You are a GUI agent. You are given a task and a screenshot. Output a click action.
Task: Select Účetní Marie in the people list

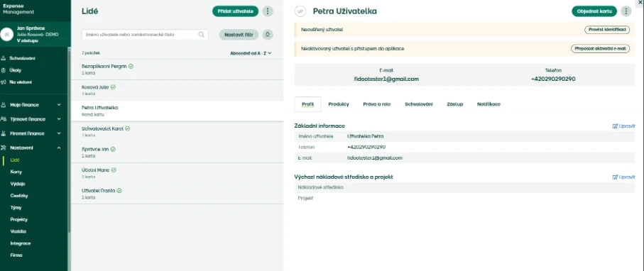tap(177, 173)
